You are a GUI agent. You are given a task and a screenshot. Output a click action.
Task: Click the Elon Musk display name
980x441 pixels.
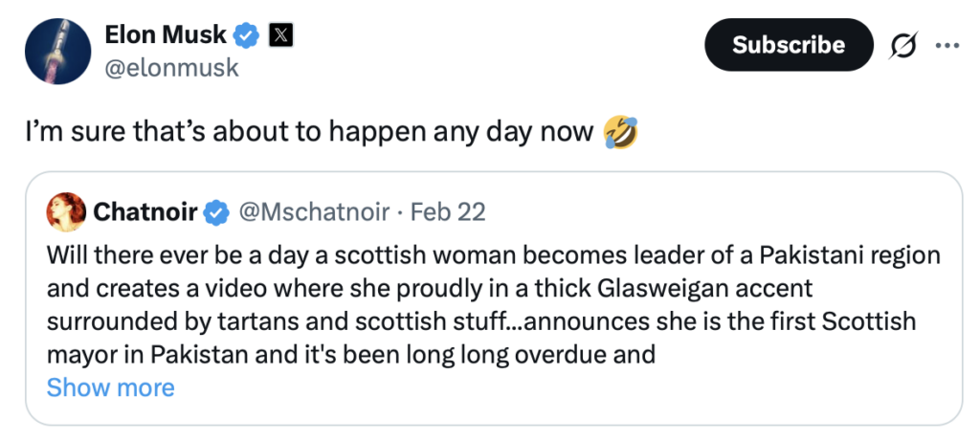point(165,36)
